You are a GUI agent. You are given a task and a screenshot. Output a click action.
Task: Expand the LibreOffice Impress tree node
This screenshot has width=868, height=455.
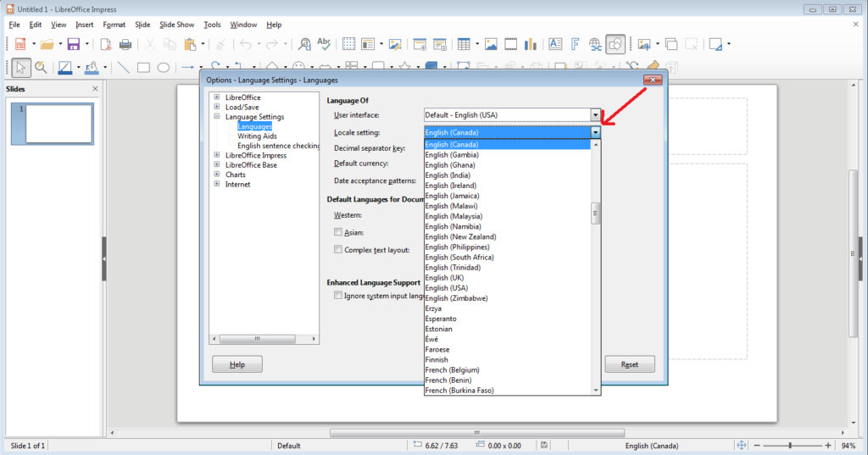tap(217, 155)
